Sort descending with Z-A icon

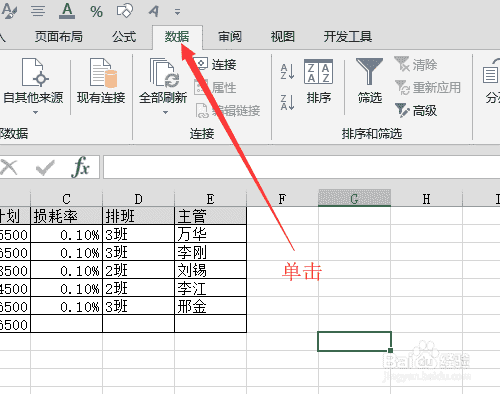point(287,102)
